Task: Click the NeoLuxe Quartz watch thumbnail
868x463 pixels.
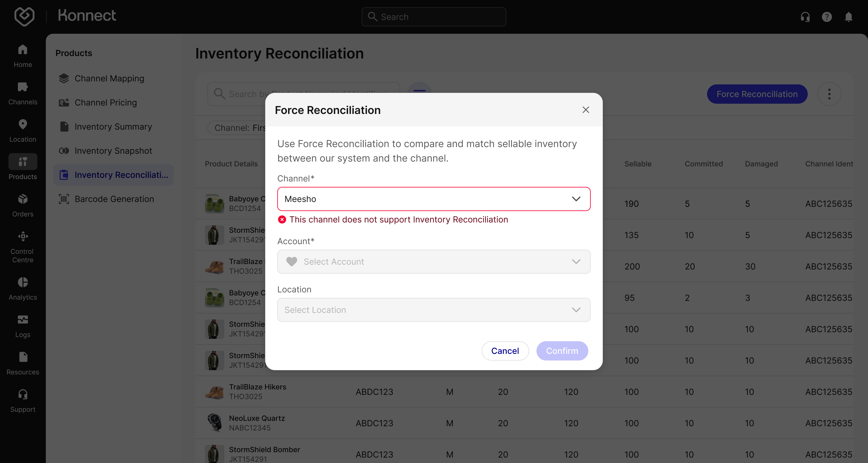Action: tap(214, 423)
